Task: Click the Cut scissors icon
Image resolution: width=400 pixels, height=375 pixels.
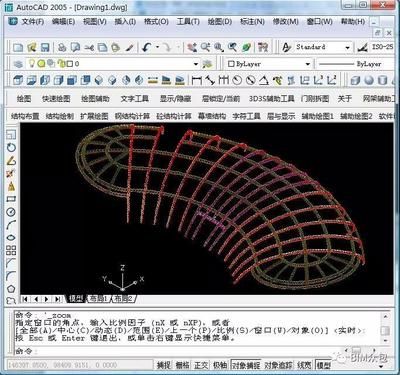Action: pos(89,47)
